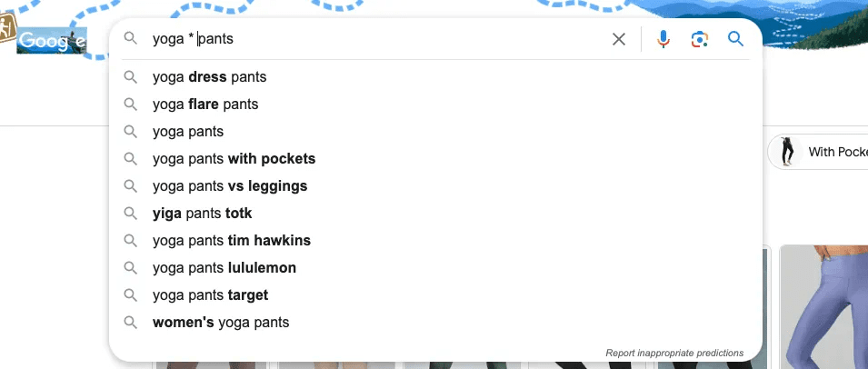Screen dimensions: 868x369
Task: Click the Google Doodle logo
Action: (51, 41)
